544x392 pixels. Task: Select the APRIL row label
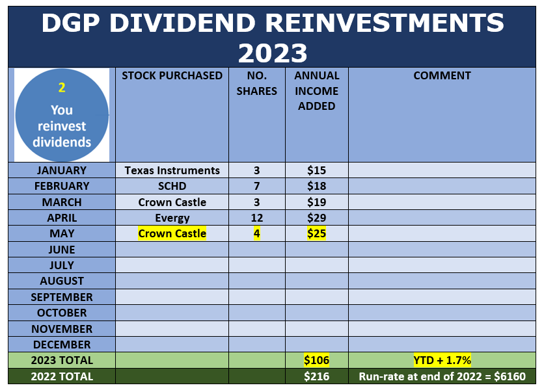[62, 218]
